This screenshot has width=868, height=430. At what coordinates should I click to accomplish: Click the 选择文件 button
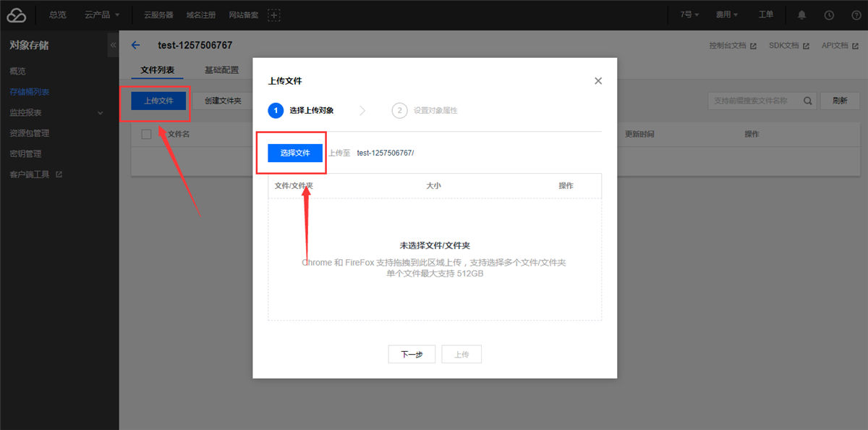point(294,153)
